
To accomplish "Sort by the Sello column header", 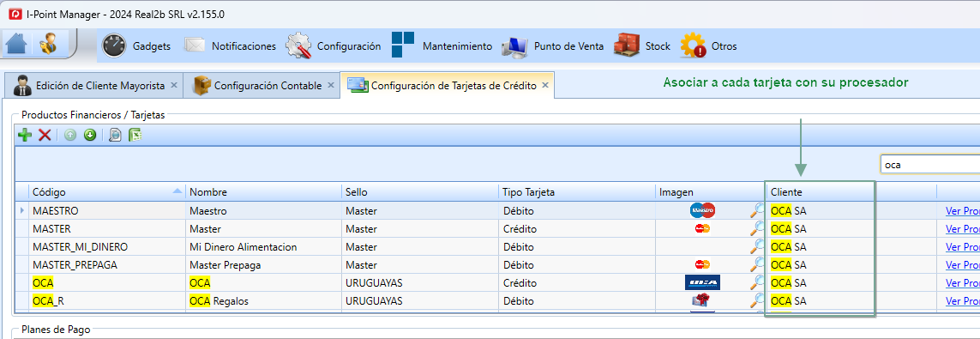I will point(421,192).
